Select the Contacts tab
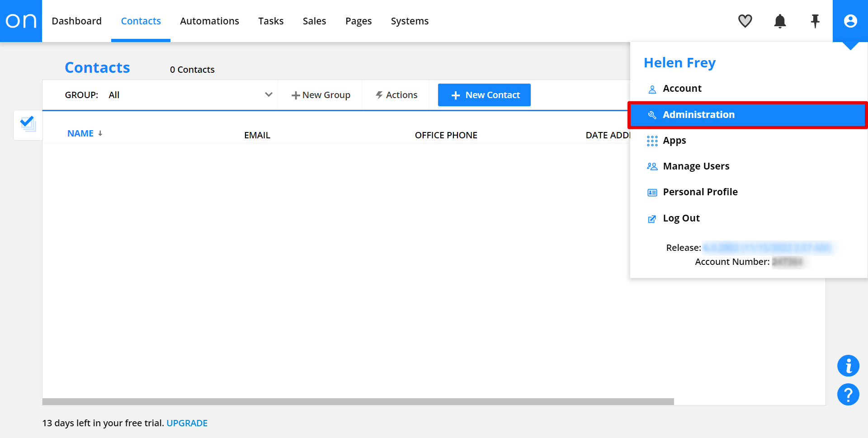The height and width of the screenshot is (438, 868). click(141, 21)
